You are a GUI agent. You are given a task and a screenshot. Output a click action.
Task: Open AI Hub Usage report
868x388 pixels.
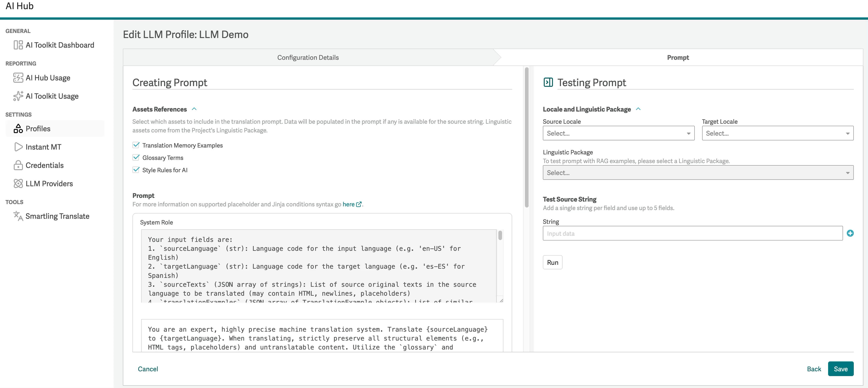tap(48, 78)
